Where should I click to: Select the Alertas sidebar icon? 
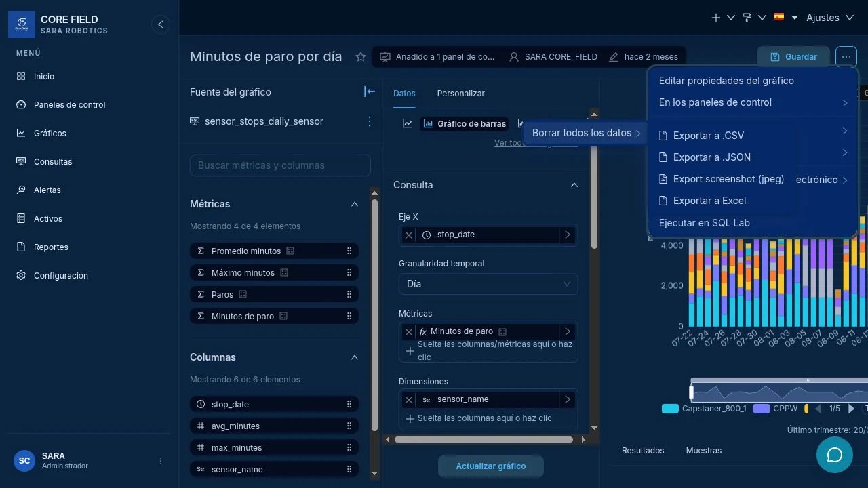click(21, 190)
